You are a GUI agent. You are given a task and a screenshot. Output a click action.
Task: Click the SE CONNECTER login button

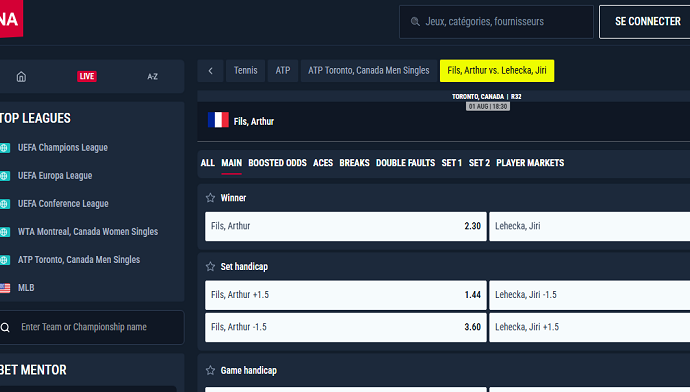645,22
